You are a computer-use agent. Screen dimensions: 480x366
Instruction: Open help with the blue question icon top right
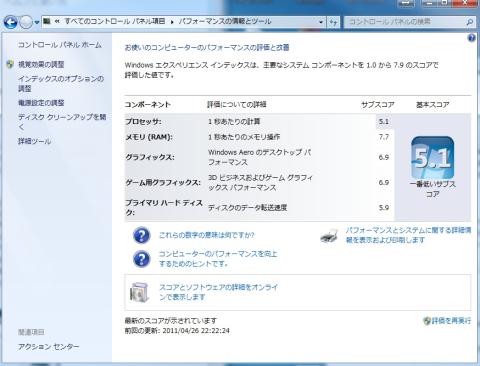(471, 38)
